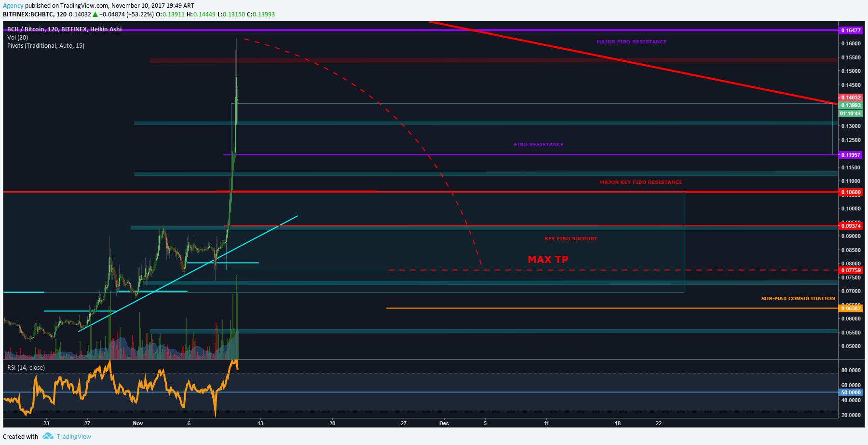Click the L:0.13150 low value

coord(231,14)
